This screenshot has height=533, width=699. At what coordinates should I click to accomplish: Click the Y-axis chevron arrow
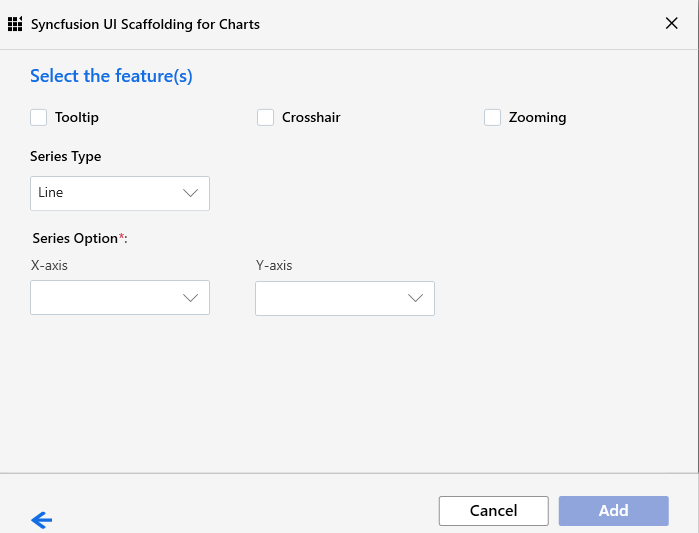[415, 298]
